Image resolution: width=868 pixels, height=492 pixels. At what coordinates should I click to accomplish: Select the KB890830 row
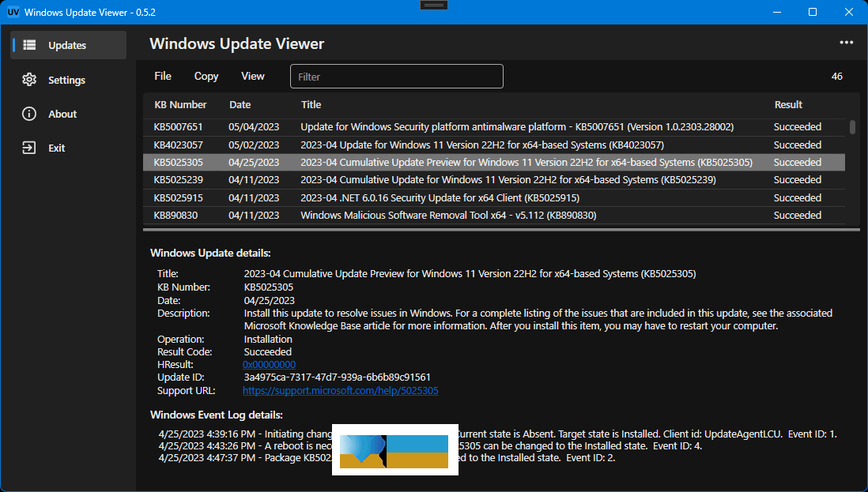tap(494, 216)
